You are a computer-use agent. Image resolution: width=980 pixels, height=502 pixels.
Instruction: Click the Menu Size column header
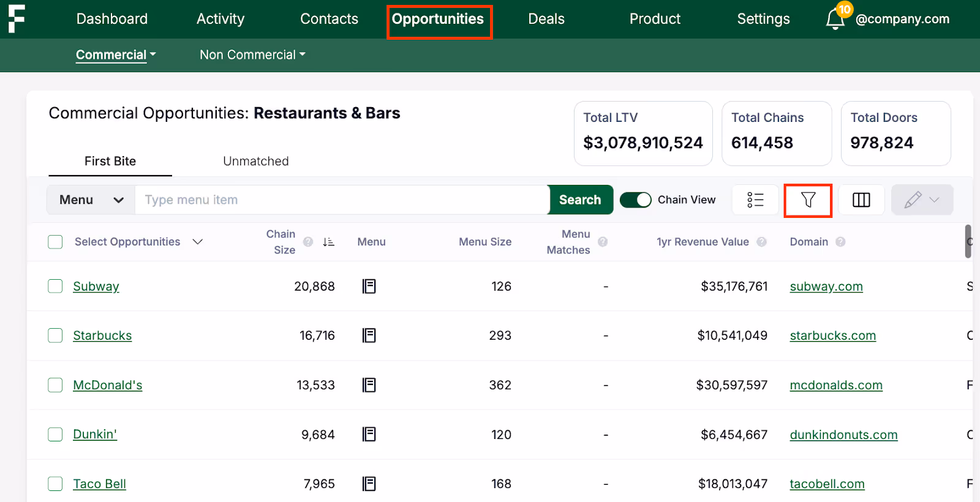485,242
